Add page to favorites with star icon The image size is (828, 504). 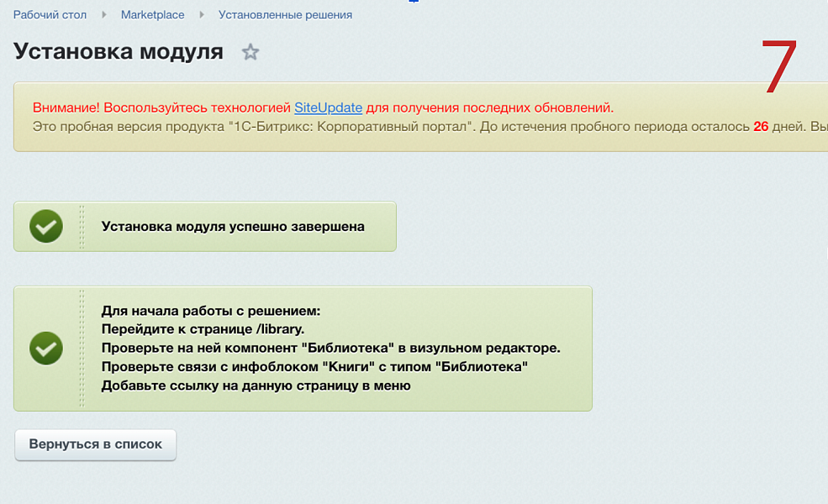251,52
